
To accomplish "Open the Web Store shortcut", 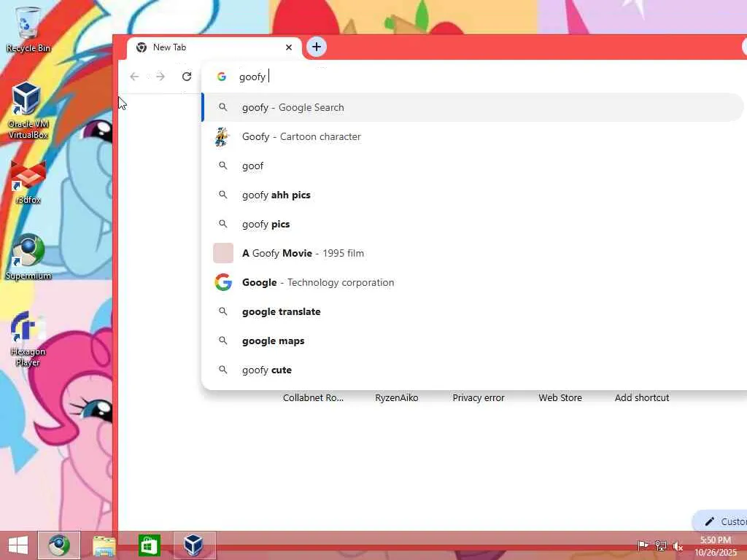I will (x=560, y=397).
